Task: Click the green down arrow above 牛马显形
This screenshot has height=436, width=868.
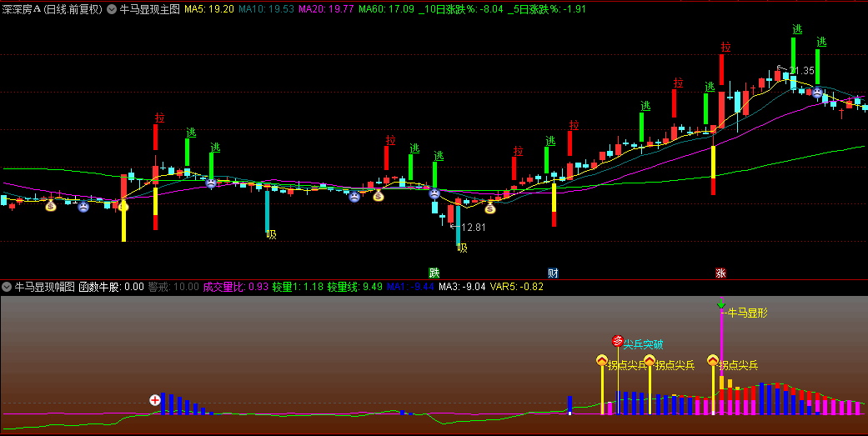Action: (x=720, y=303)
